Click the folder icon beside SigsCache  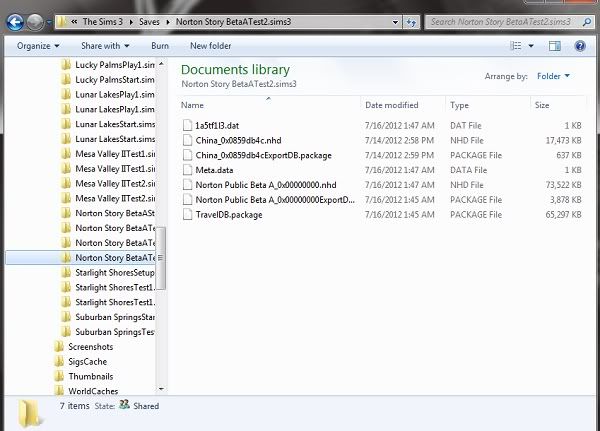pos(59,361)
